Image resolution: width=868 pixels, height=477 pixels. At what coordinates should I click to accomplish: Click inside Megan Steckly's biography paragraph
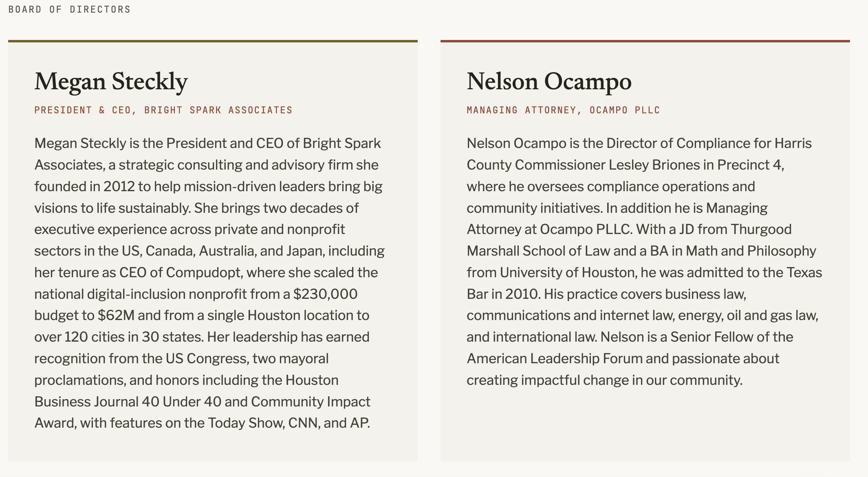(209, 283)
